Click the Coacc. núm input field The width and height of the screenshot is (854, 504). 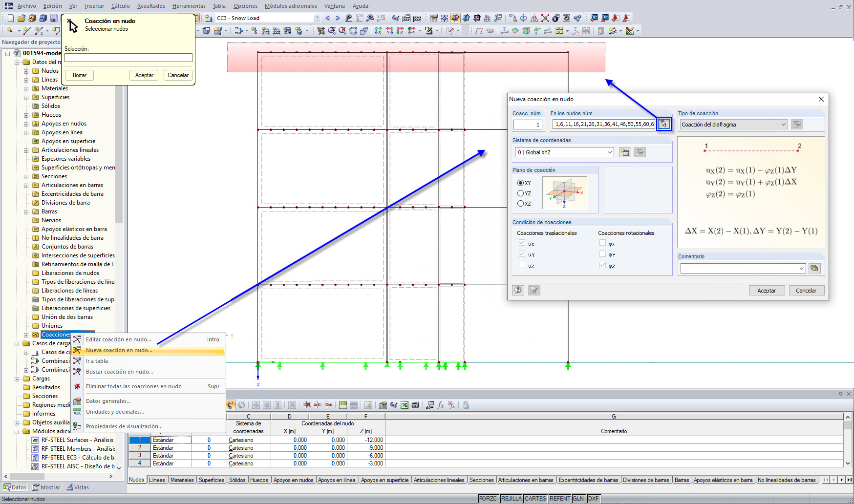(528, 125)
